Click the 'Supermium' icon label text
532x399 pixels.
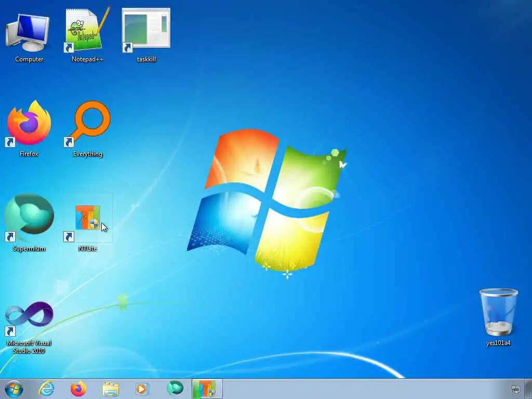[x=29, y=248]
